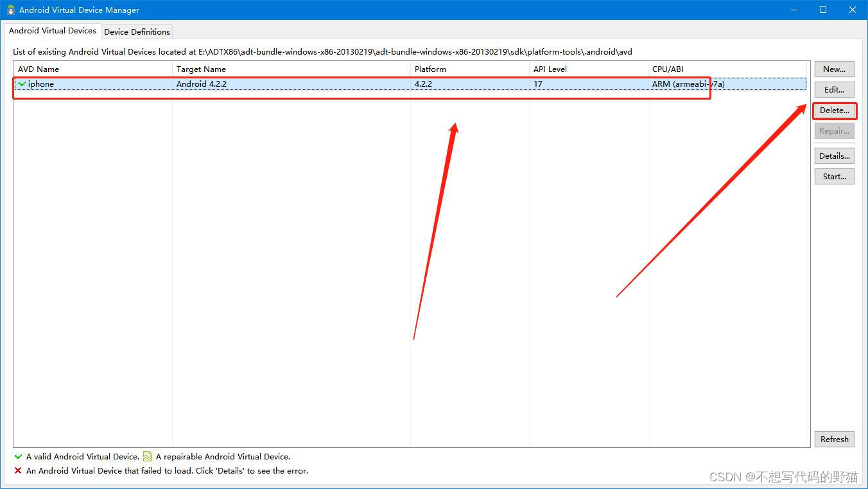Sort devices by Platform column
Viewport: 868px width, 489px height.
[x=430, y=69]
